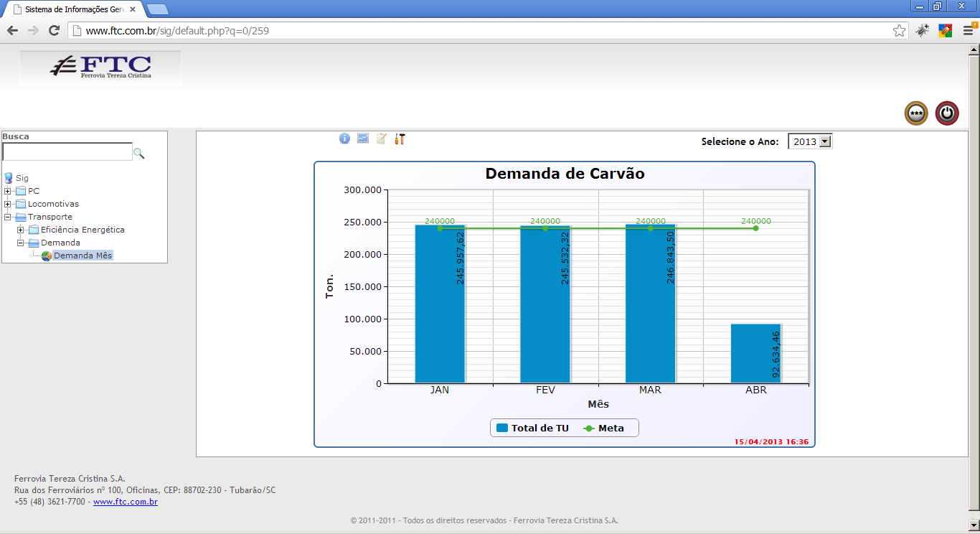Click the Selecione o Ano label
This screenshot has width=980, height=534.
(740, 141)
